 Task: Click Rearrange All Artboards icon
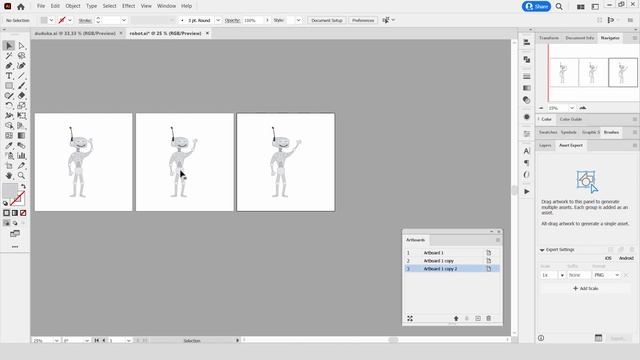[x=410, y=318]
